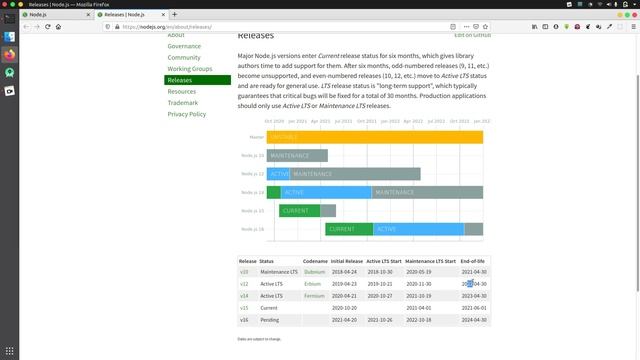Click the v16 Pending status cell
Screen dimensions: 640x360
pyautogui.click(x=270, y=320)
